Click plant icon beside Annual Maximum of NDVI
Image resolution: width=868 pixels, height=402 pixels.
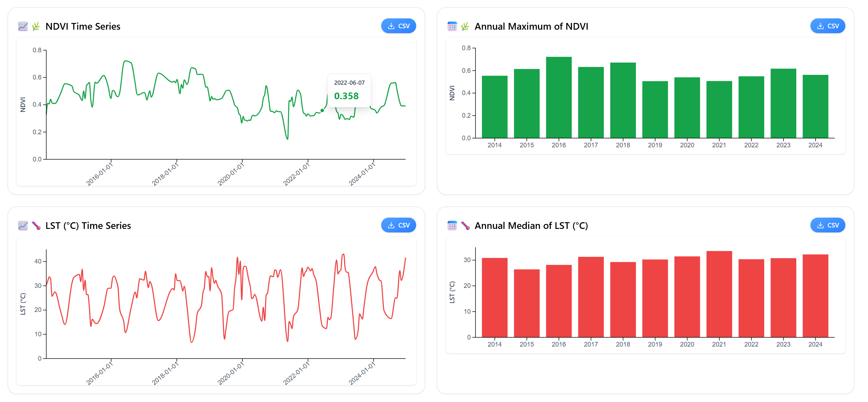pyautogui.click(x=465, y=26)
